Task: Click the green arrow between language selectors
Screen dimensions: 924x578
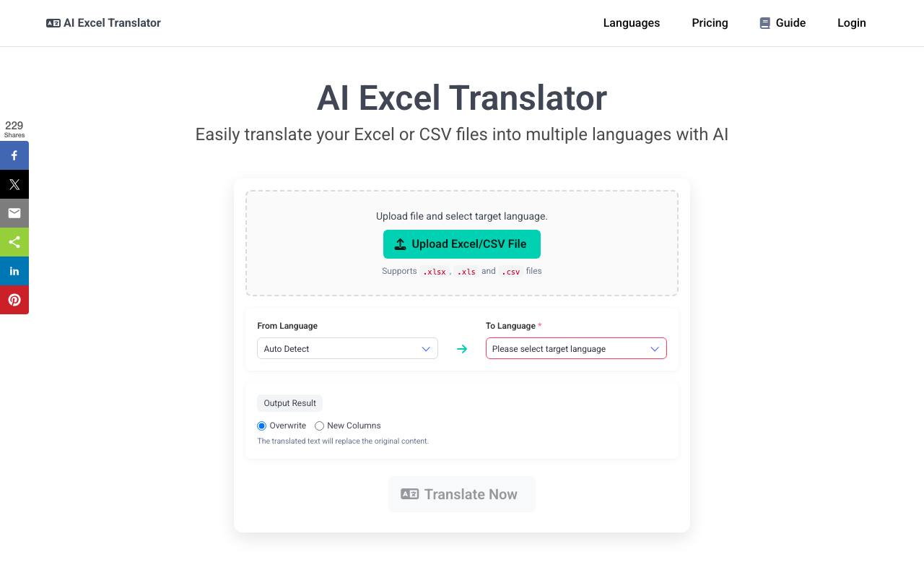Action: click(x=462, y=349)
